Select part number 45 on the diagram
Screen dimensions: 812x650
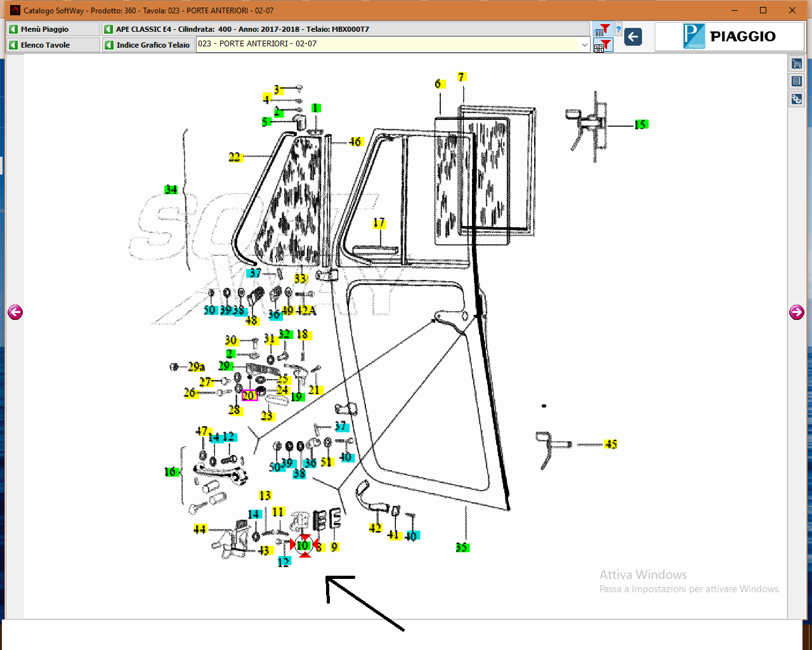pyautogui.click(x=611, y=444)
